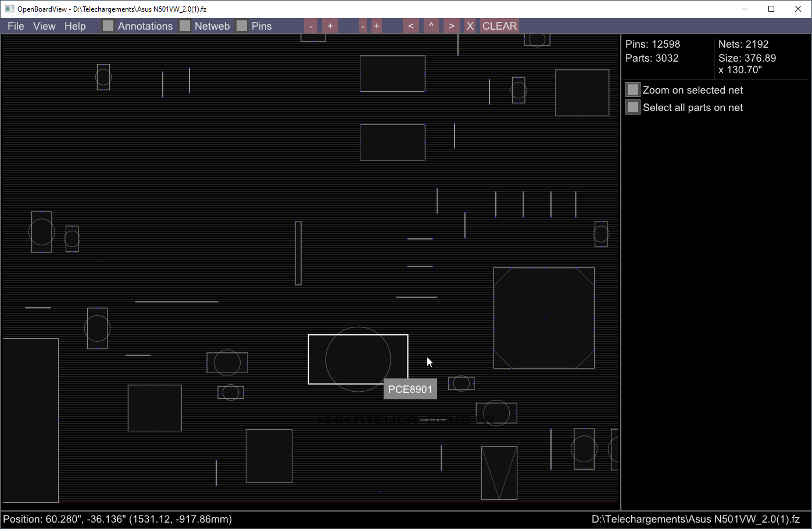Check 'Select all parts on net'
Image resolution: width=812 pixels, height=529 pixels.
tap(633, 108)
